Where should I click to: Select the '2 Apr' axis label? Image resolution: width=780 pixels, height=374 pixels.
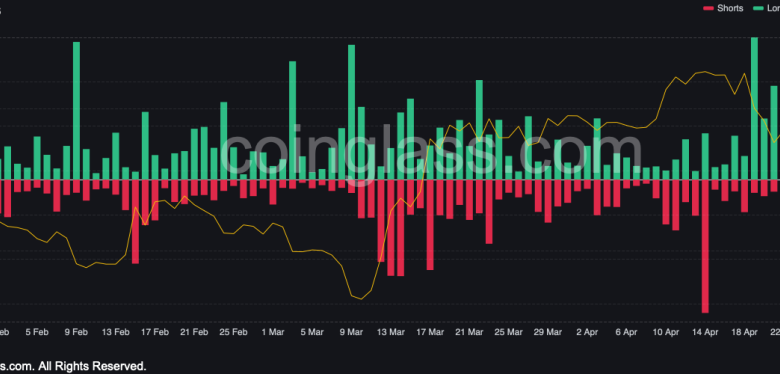[586, 332]
